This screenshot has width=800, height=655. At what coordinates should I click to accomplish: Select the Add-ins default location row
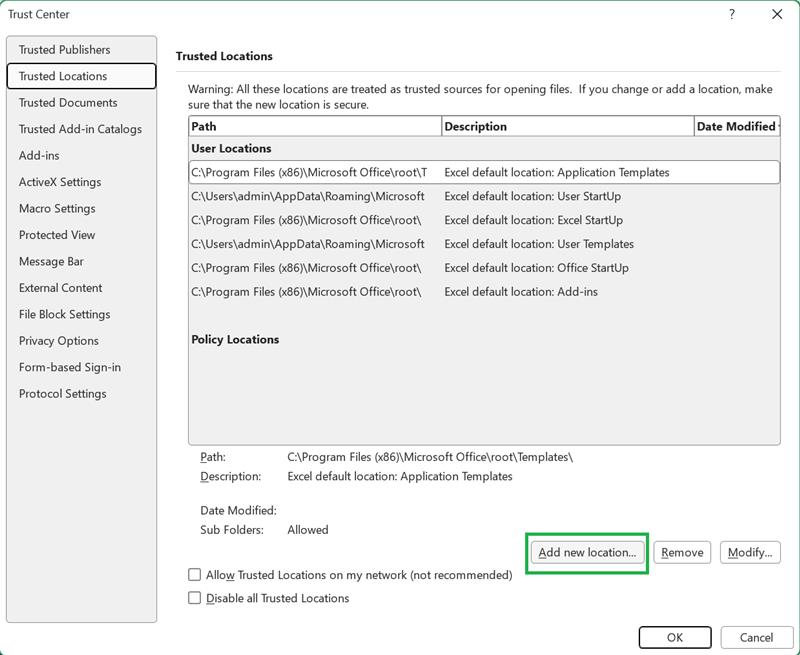pos(484,292)
